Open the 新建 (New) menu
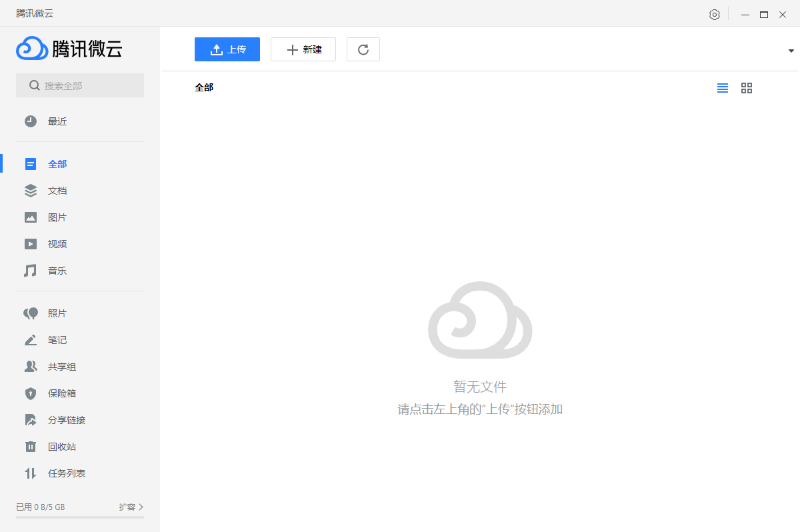 click(x=303, y=49)
